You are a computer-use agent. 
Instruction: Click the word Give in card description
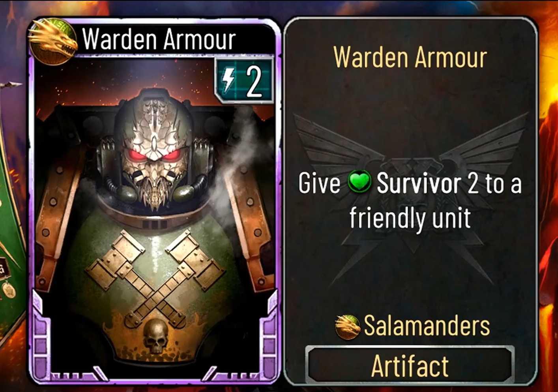(x=319, y=183)
